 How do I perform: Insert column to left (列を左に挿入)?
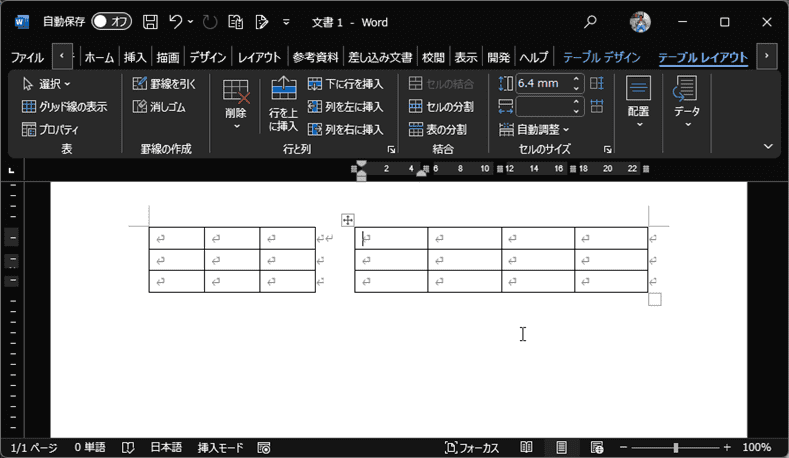pos(345,107)
